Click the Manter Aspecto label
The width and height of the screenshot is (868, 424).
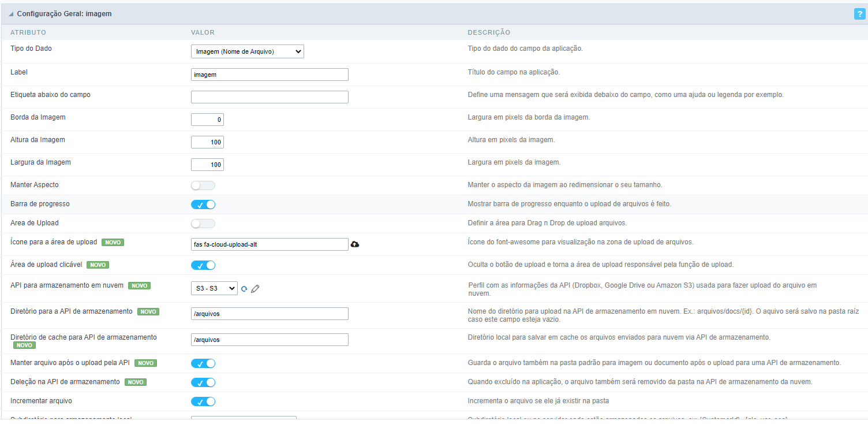[x=35, y=185]
